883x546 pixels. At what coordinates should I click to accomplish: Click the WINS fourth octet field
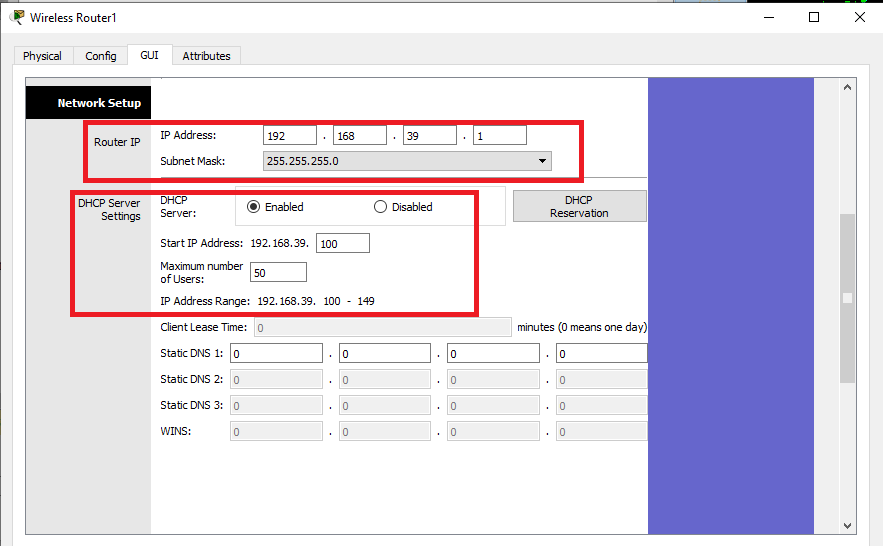pos(602,431)
